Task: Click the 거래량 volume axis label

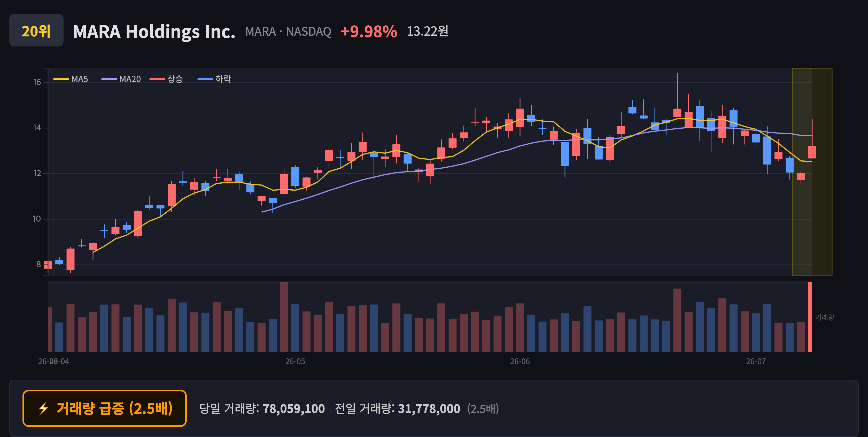Action: [825, 317]
